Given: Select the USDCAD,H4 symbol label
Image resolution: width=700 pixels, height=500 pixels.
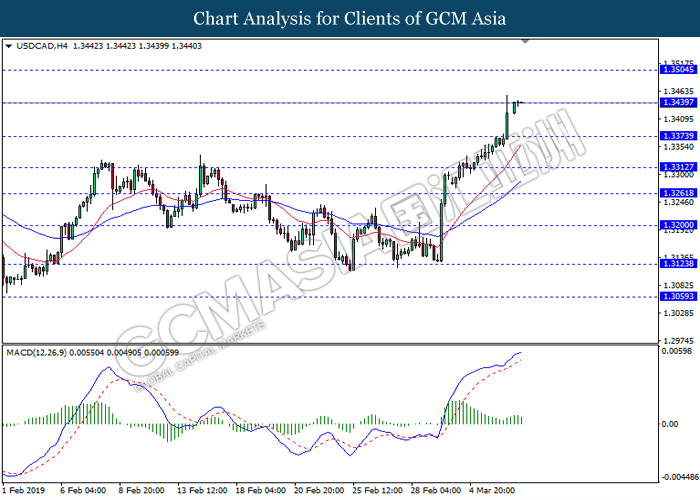Looking at the screenshot, I should click(42, 46).
